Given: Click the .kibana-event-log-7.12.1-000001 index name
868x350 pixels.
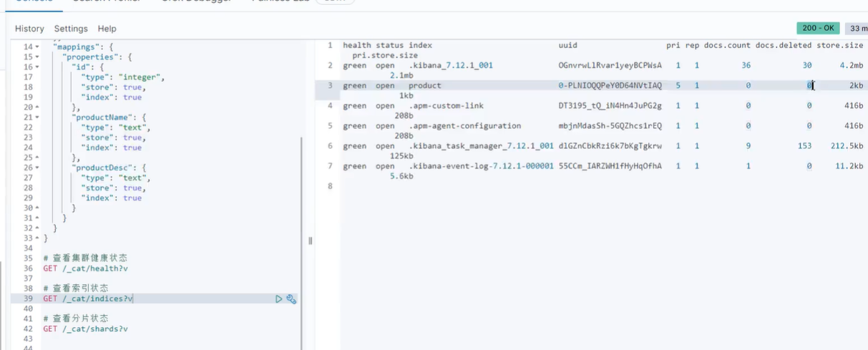Looking at the screenshot, I should (x=481, y=165).
